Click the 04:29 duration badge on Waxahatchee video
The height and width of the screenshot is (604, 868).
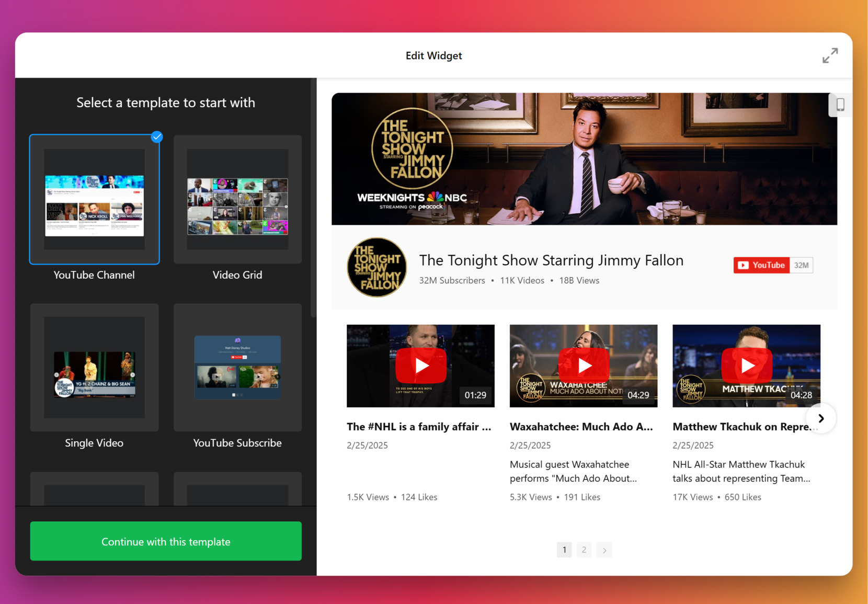[638, 395]
